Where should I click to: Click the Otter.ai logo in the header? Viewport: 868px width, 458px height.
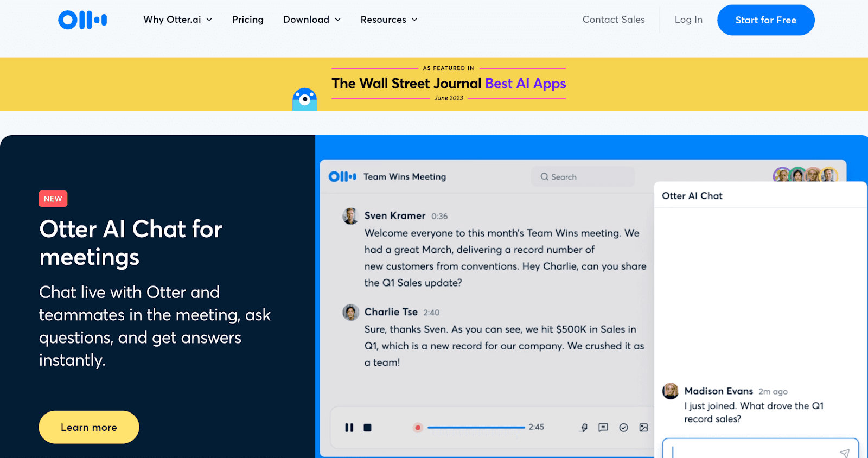click(82, 20)
